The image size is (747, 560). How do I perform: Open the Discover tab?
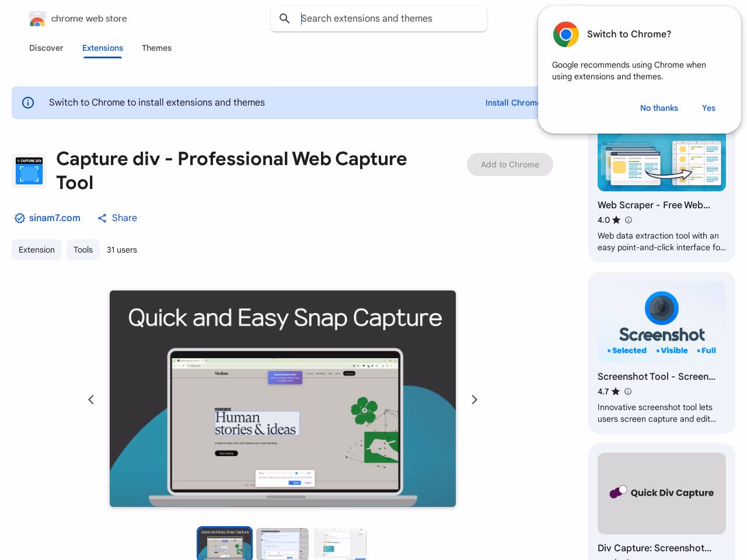pos(46,48)
